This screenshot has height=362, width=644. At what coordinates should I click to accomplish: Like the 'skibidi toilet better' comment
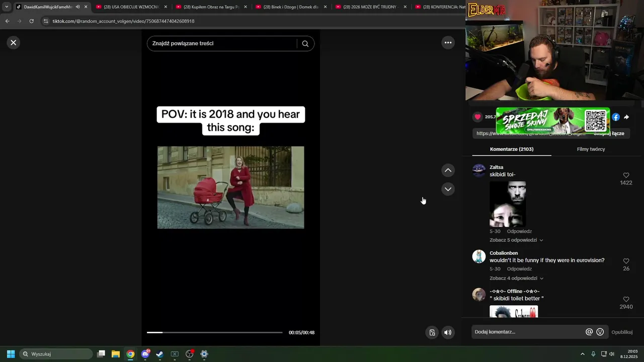point(626,300)
